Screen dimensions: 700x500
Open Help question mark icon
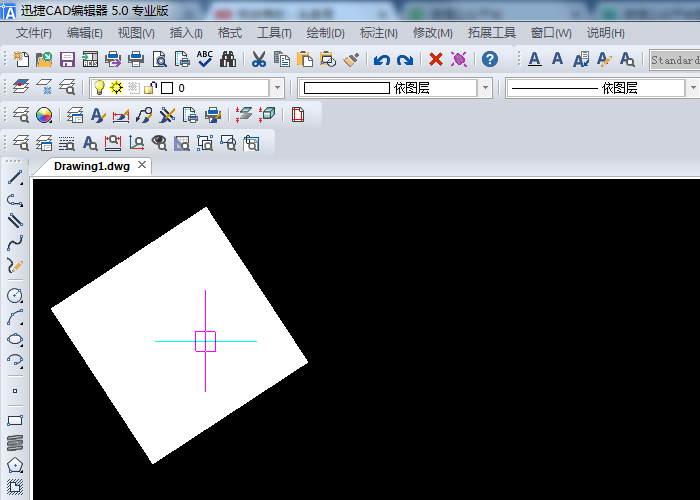click(x=490, y=59)
